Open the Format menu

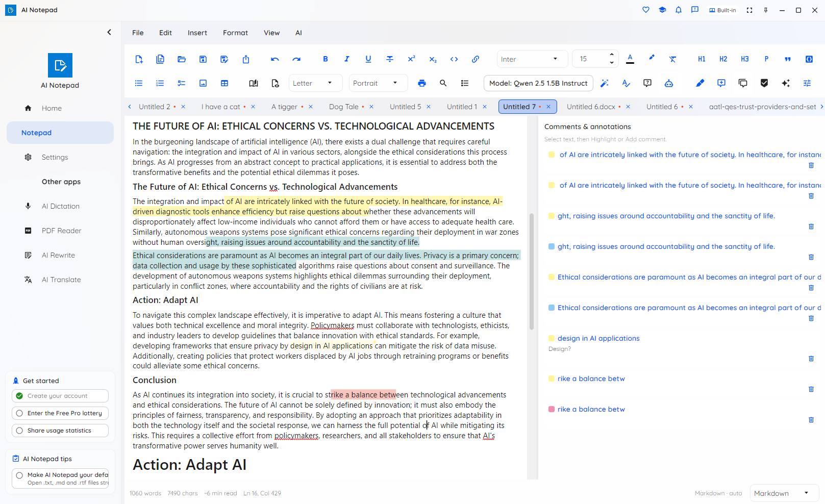(235, 33)
